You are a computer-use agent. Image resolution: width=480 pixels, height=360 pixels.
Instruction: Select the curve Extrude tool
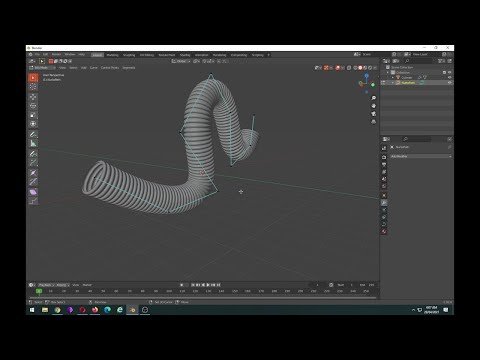pos(33,163)
